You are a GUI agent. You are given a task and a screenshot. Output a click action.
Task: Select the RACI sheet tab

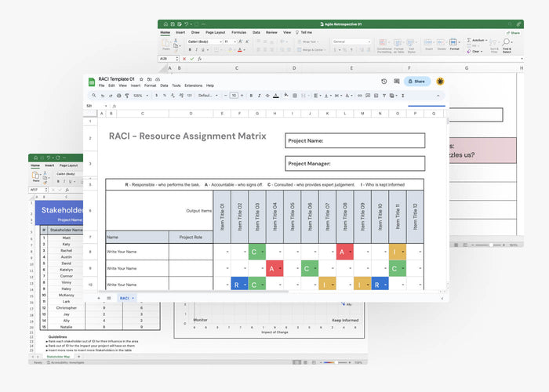click(124, 298)
